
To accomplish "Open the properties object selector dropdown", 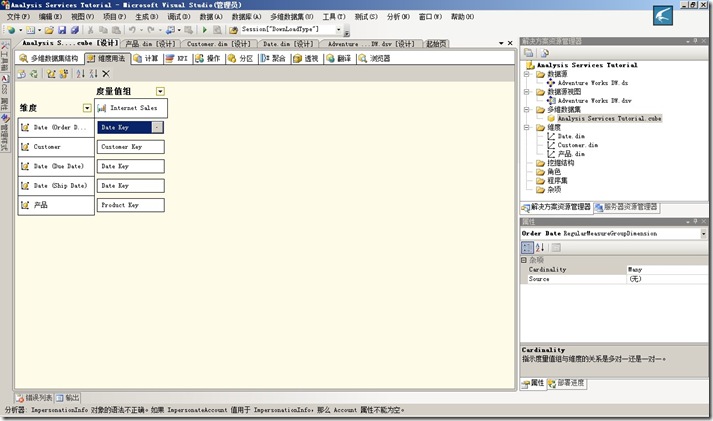I will pyautogui.click(x=703, y=234).
